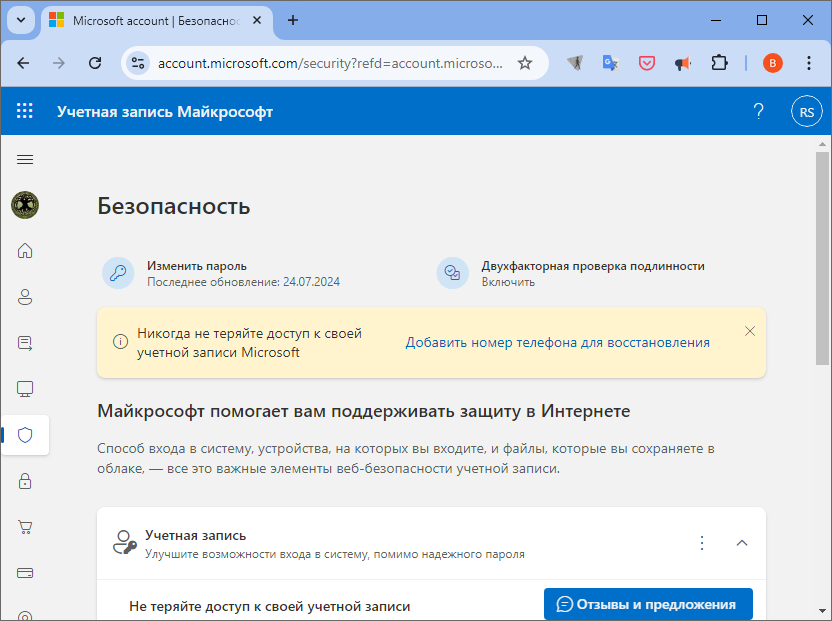Click Изменить пароль link
The width and height of the screenshot is (832, 621).
197,266
